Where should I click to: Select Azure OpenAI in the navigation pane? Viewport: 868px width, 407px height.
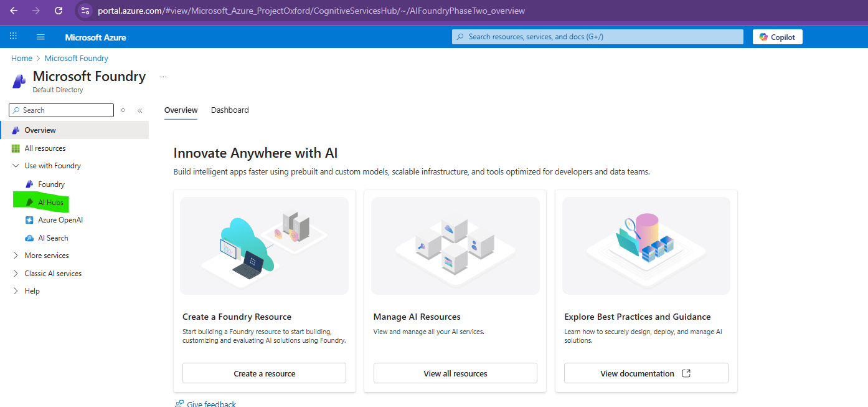60,219
